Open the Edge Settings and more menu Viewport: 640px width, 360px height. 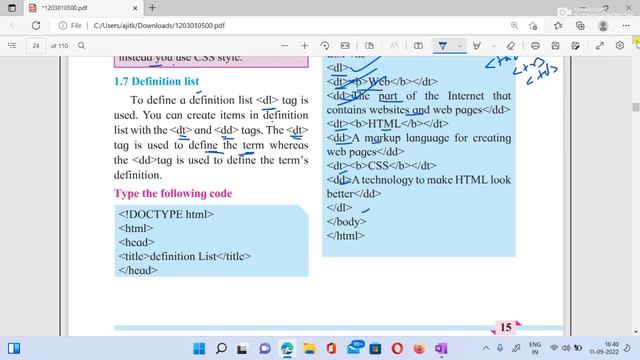(x=626, y=26)
